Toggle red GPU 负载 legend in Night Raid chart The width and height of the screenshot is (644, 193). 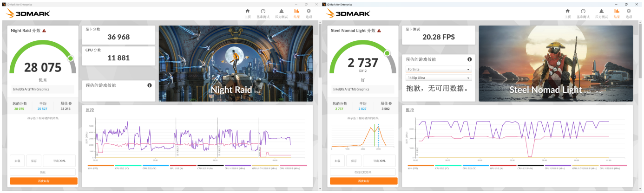click(x=183, y=167)
